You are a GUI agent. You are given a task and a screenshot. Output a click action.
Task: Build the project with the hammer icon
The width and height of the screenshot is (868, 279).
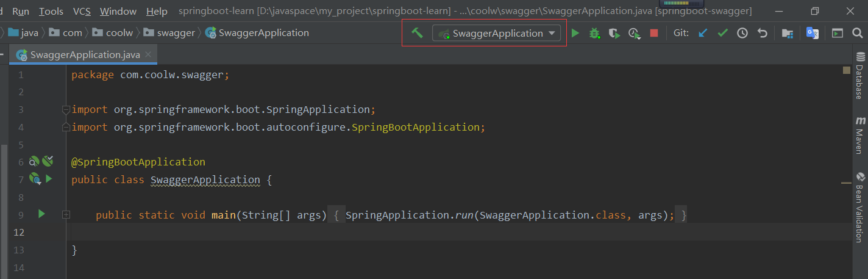tap(417, 33)
